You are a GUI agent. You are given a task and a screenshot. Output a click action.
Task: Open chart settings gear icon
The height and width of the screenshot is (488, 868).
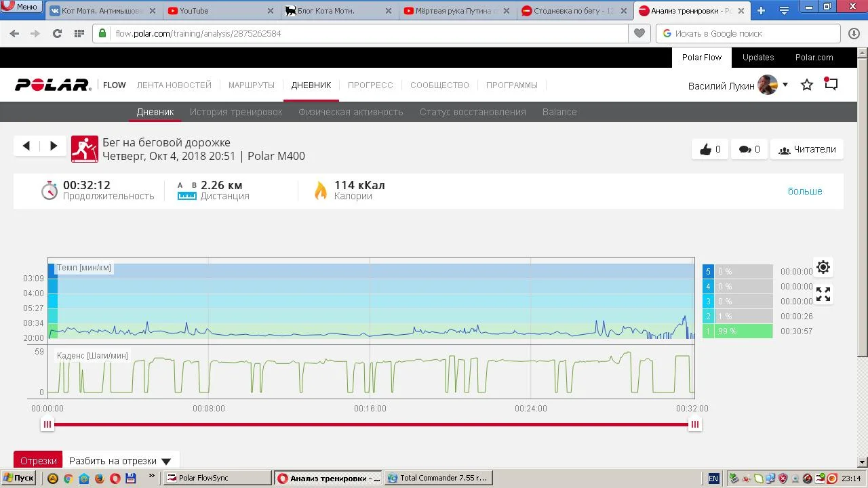(823, 267)
